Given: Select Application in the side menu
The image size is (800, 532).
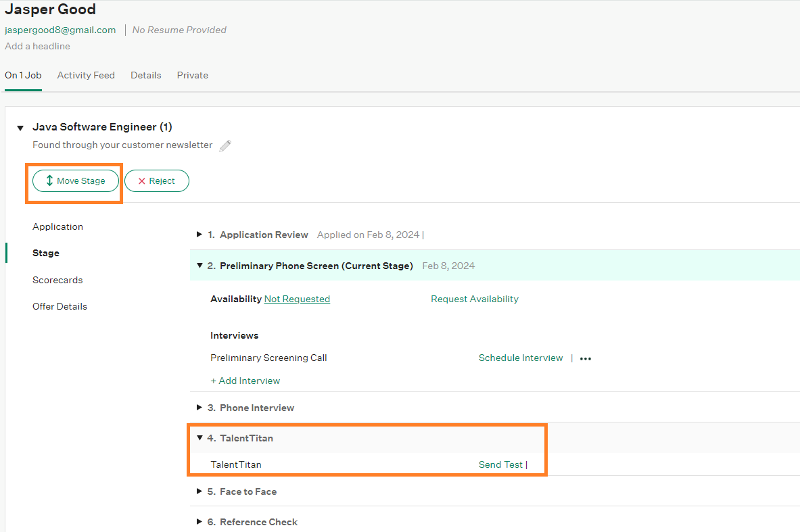Looking at the screenshot, I should (57, 226).
